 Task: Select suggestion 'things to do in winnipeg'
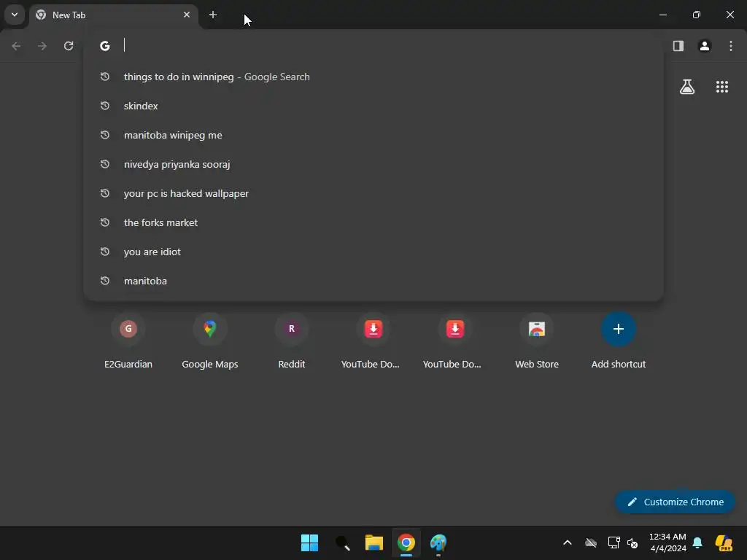click(373, 77)
